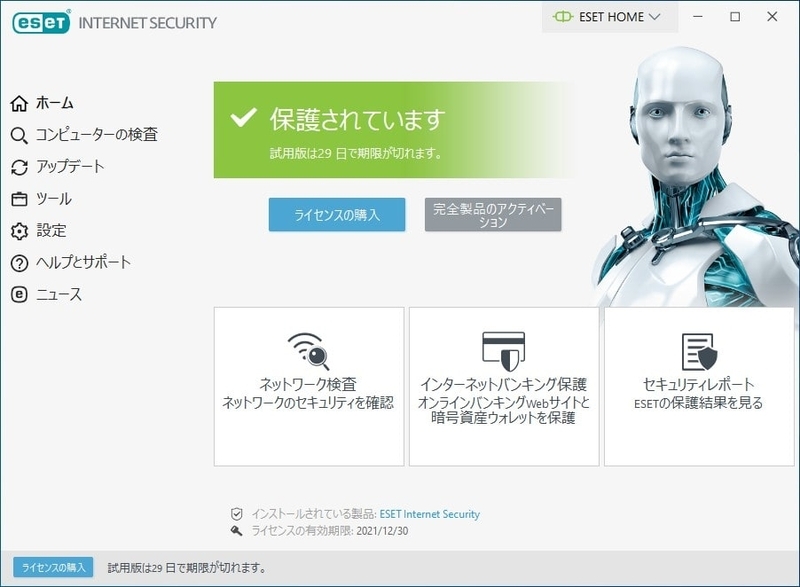Viewport: 800px width, 587px height.
Task: Click the ESET HOME connection icon
Action: [563, 17]
